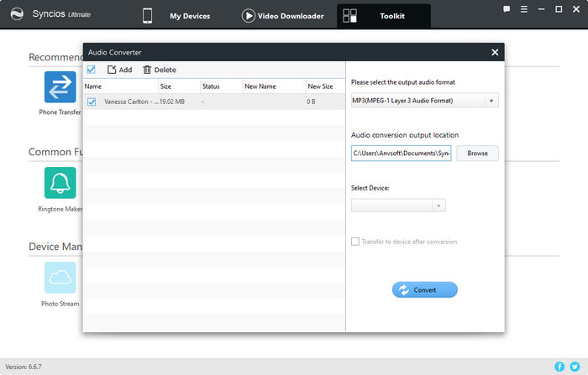Open the feedback chat bubble icon

point(507,9)
